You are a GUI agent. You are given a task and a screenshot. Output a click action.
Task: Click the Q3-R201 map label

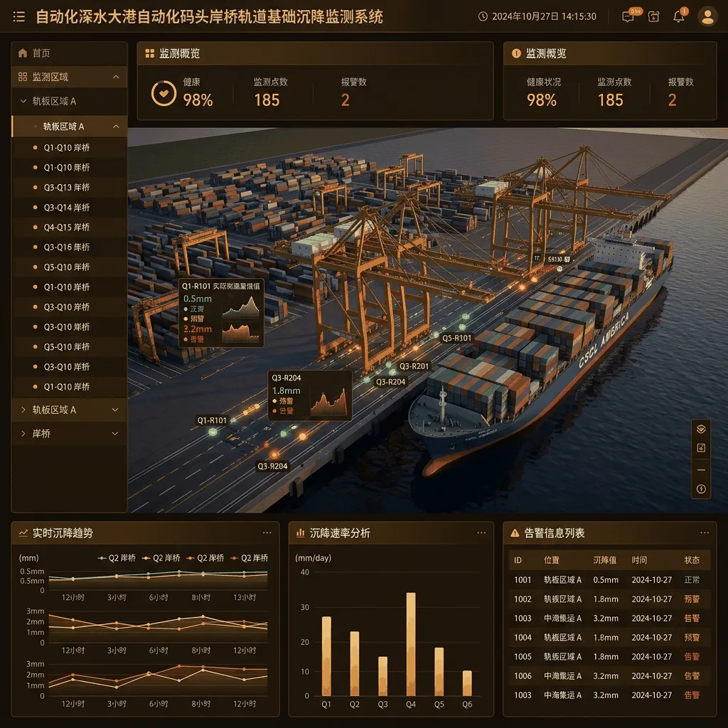(x=414, y=366)
